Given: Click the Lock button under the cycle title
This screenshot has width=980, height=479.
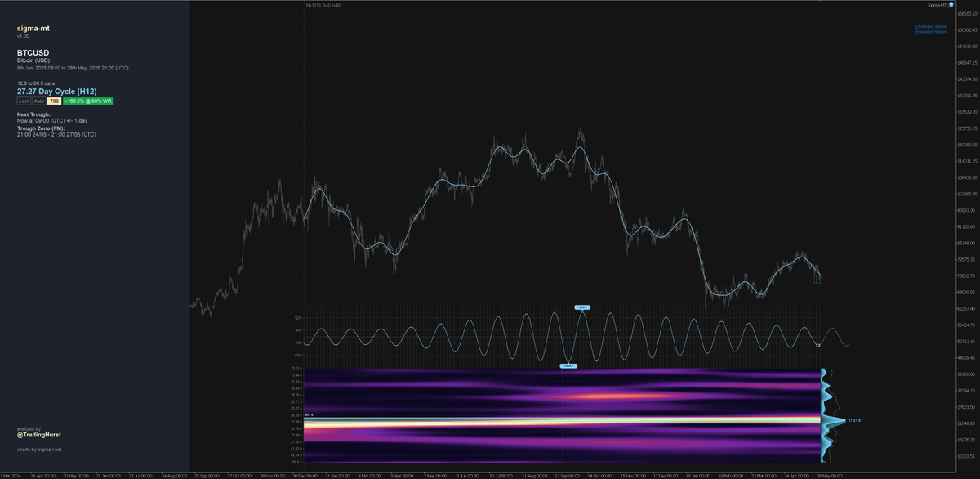Looking at the screenshot, I should tap(24, 101).
